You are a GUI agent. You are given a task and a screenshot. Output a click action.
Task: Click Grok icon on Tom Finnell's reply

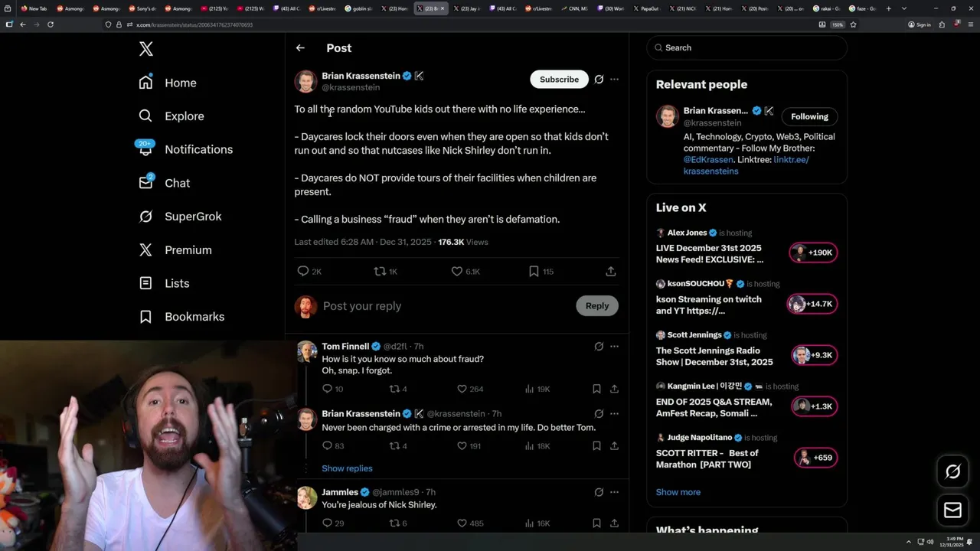coord(599,347)
